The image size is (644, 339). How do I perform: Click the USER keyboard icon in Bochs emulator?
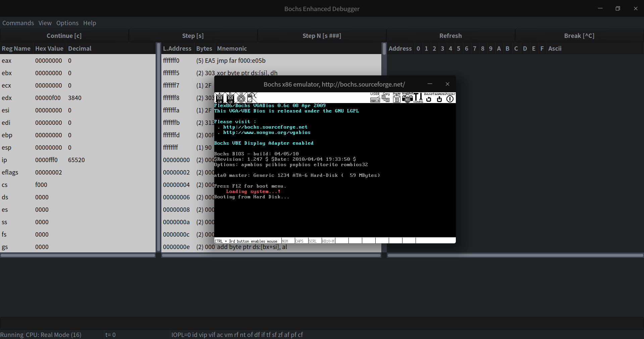(375, 98)
